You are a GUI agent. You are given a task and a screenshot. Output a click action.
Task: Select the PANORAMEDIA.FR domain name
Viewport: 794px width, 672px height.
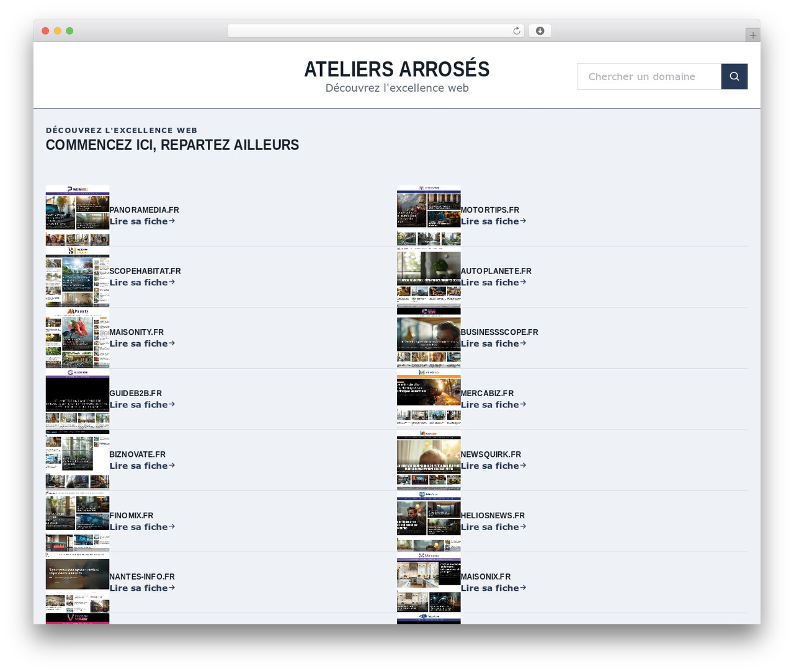click(x=145, y=210)
